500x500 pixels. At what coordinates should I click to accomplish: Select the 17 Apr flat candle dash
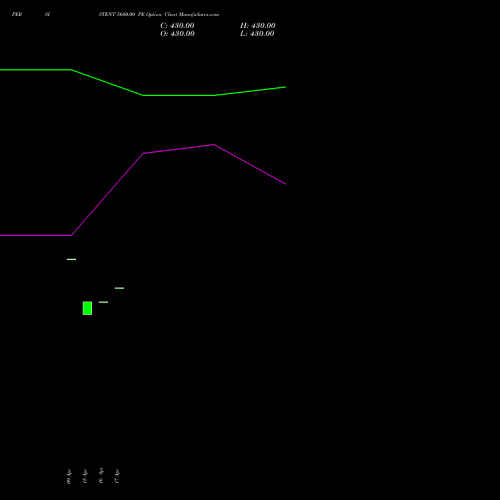119,288
